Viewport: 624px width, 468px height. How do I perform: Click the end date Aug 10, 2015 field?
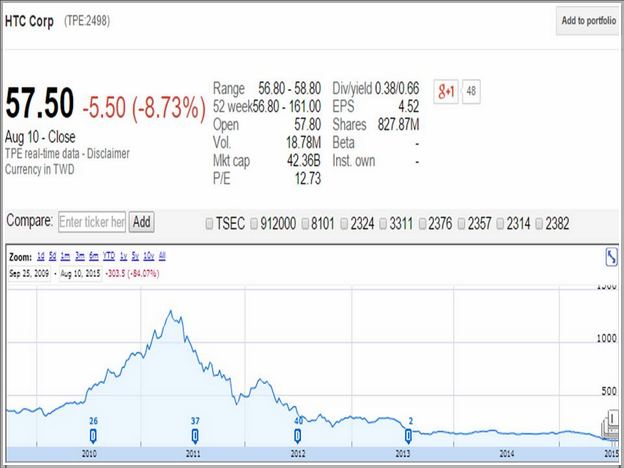tap(80, 273)
